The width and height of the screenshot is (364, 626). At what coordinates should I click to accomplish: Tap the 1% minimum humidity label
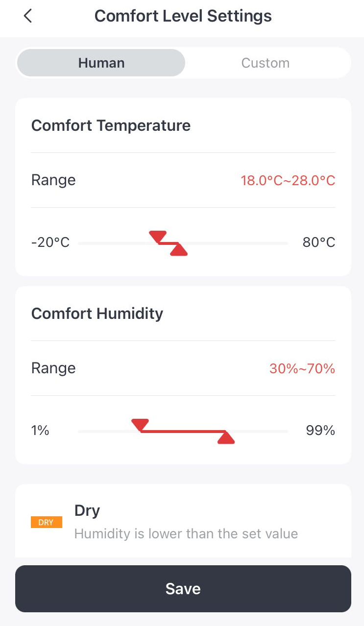click(x=40, y=431)
